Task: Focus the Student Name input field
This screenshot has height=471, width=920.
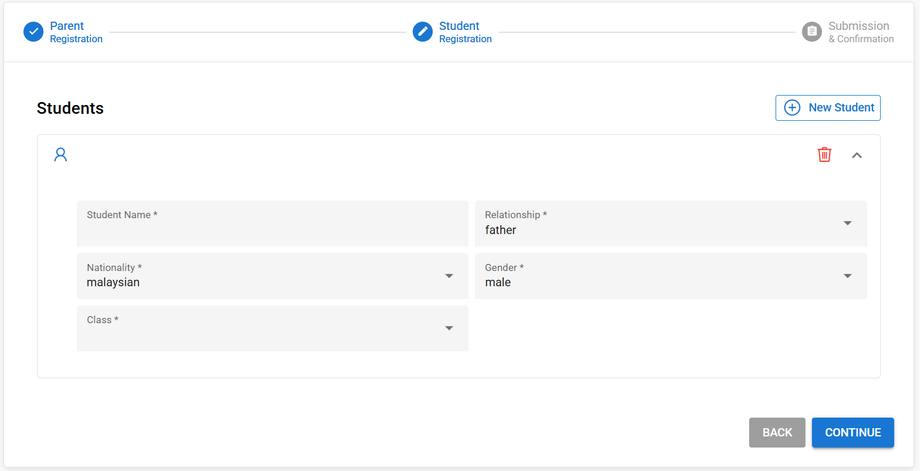Action: tap(272, 230)
